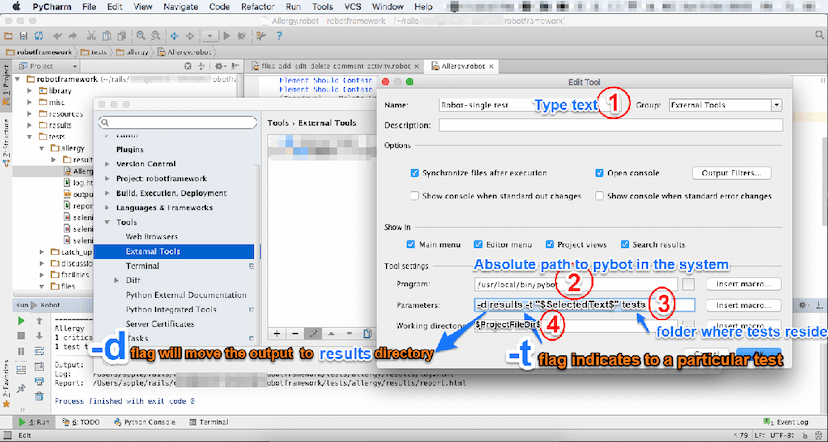This screenshot has width=828, height=442.
Task: Toggle the Search results checkbox
Action: pos(625,244)
